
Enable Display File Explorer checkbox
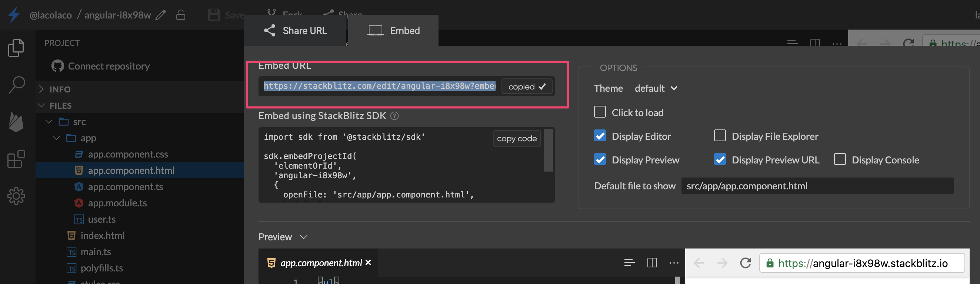click(x=720, y=136)
